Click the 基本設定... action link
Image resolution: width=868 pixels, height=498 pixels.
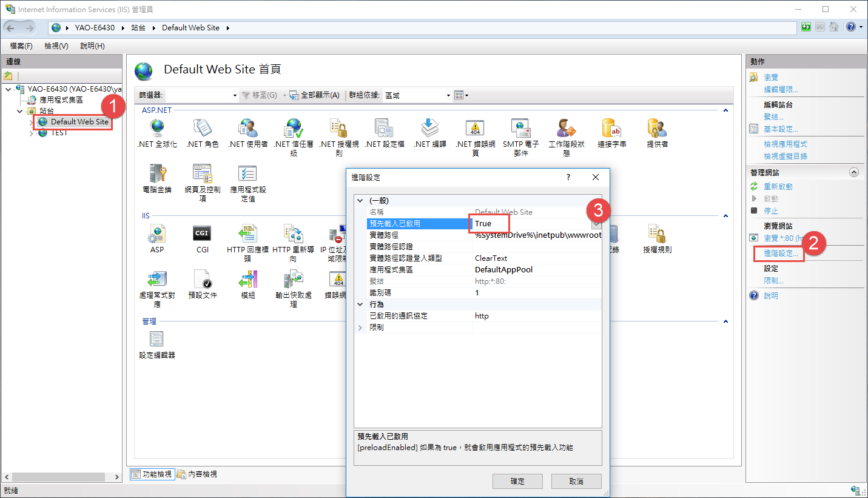[781, 129]
